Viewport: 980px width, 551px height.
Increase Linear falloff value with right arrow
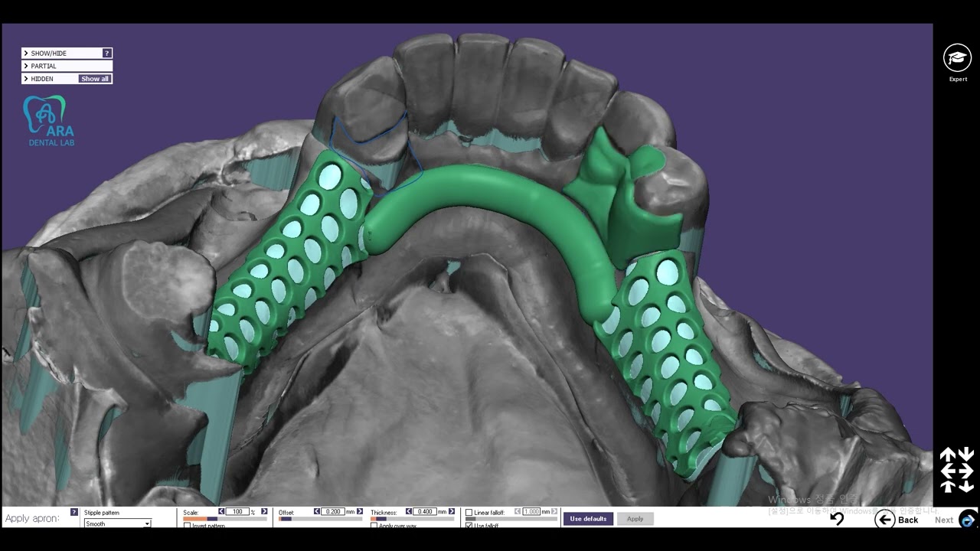tap(554, 511)
